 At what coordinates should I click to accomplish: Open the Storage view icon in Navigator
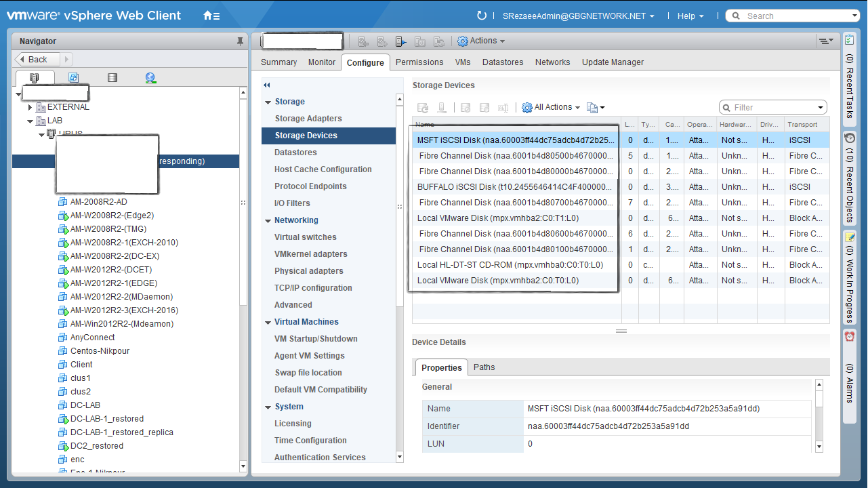pyautogui.click(x=112, y=78)
